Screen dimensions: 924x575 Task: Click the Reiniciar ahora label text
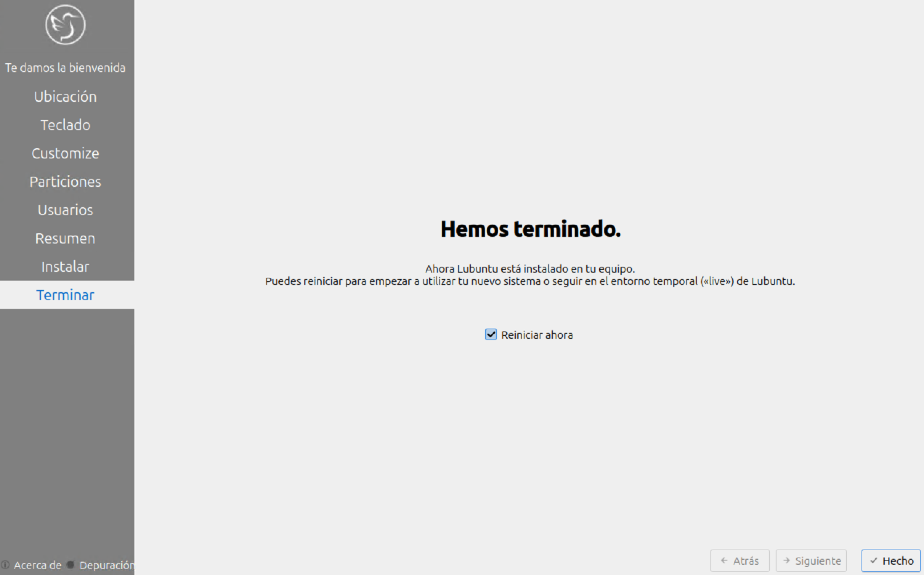click(537, 335)
